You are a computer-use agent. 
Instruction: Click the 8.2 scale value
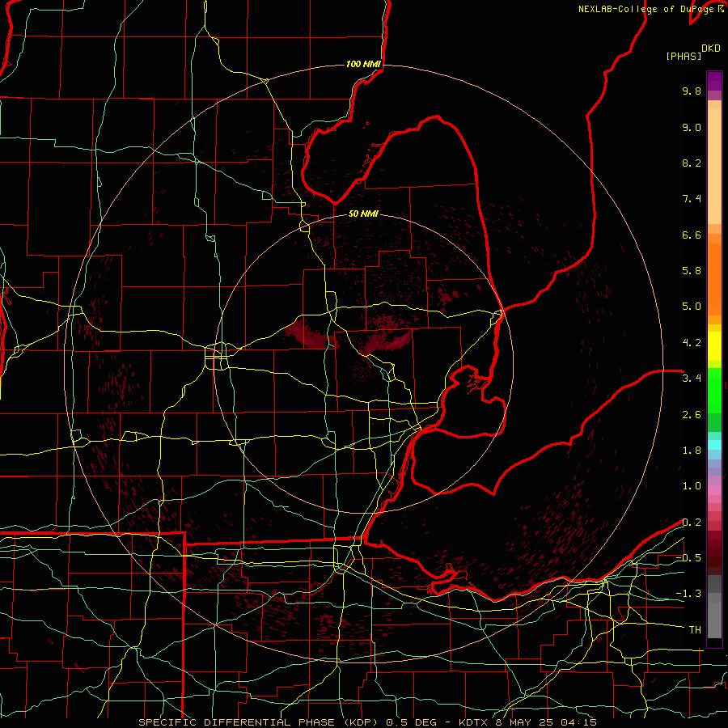click(692, 163)
